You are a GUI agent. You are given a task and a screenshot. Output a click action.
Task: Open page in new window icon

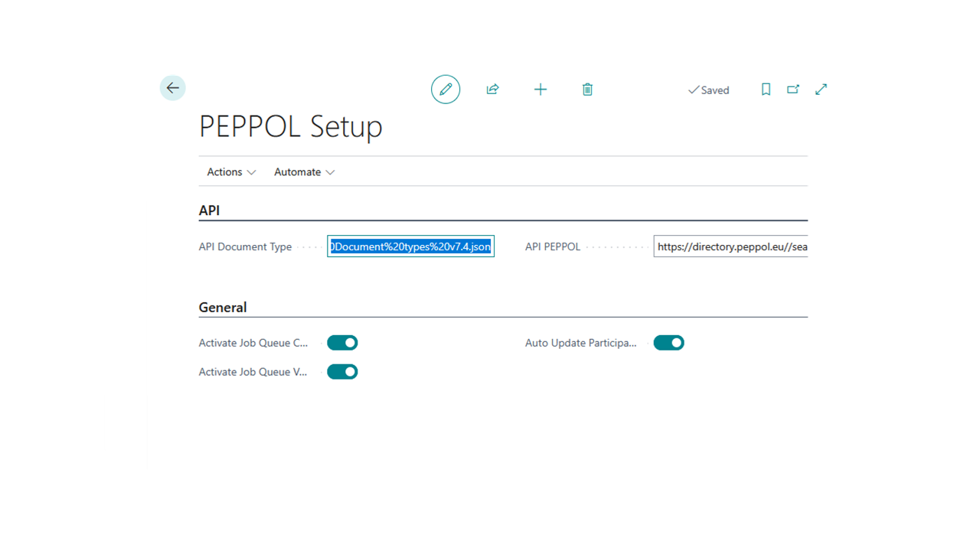click(793, 90)
